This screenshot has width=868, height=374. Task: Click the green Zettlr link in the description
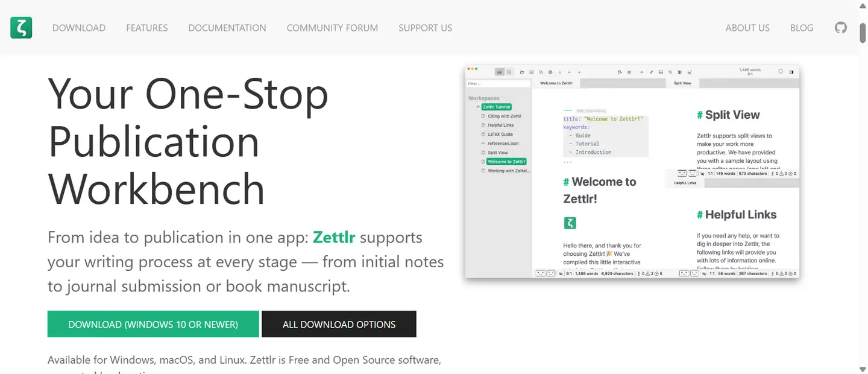point(334,237)
